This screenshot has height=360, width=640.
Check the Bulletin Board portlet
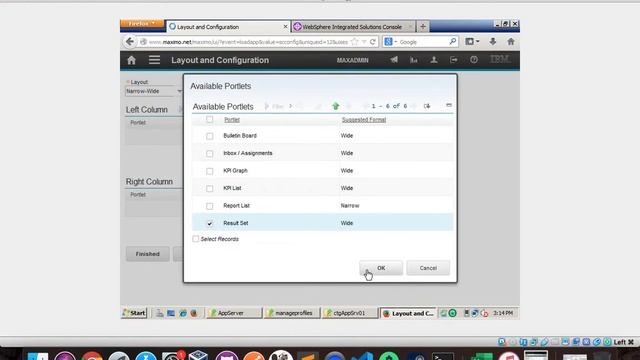(209, 136)
